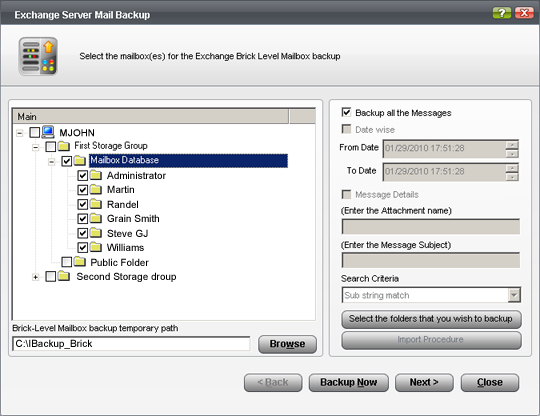Viewport: 540px width, 416px height.
Task: Uncheck the Grain Smith mailbox checkbox
Action: pyautogui.click(x=83, y=219)
